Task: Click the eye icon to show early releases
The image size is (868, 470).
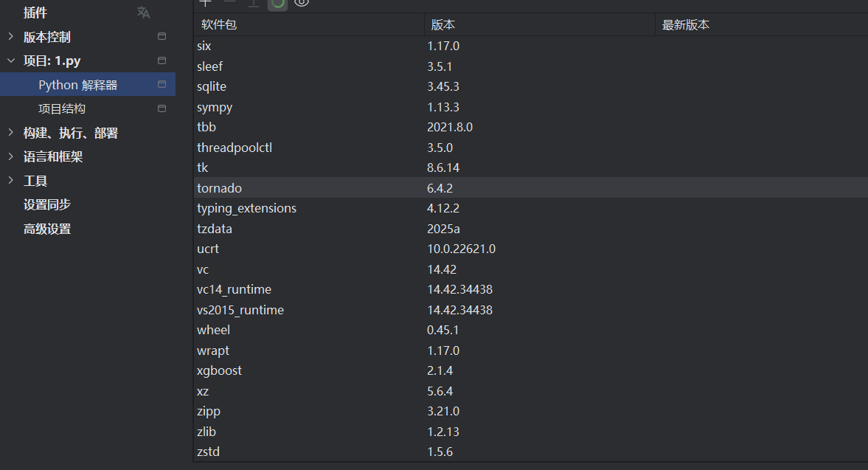Action: click(x=301, y=4)
